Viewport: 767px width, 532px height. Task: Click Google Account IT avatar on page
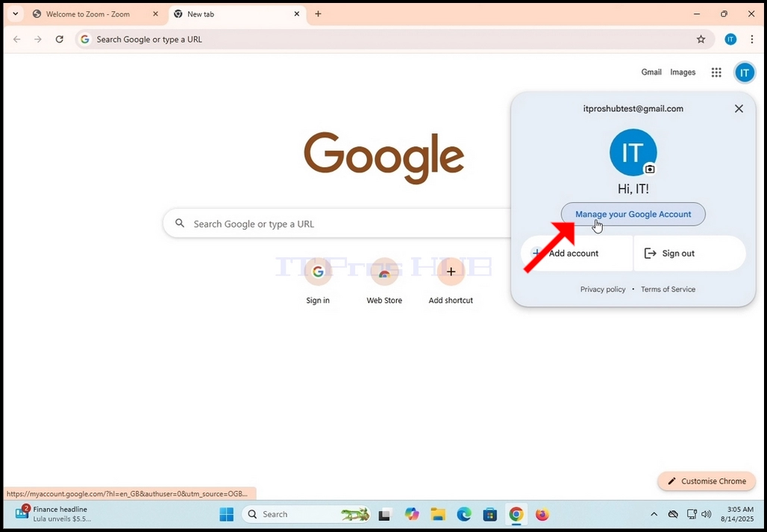(745, 73)
